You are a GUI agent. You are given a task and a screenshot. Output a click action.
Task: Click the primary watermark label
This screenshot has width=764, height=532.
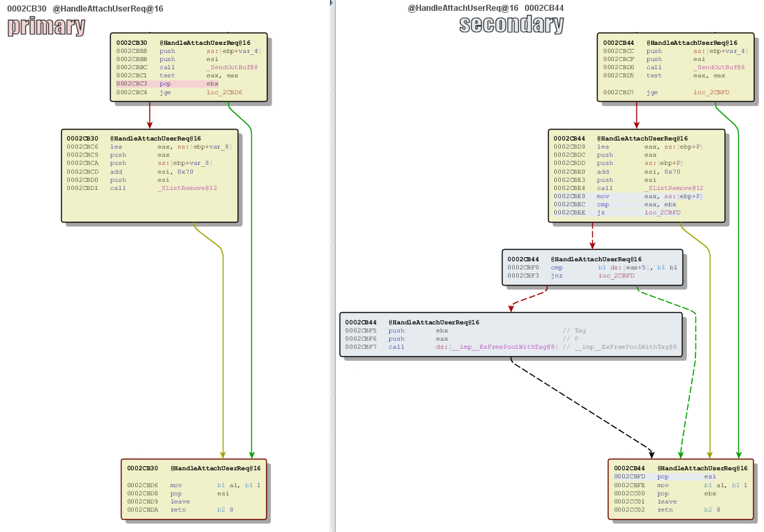pyautogui.click(x=46, y=28)
